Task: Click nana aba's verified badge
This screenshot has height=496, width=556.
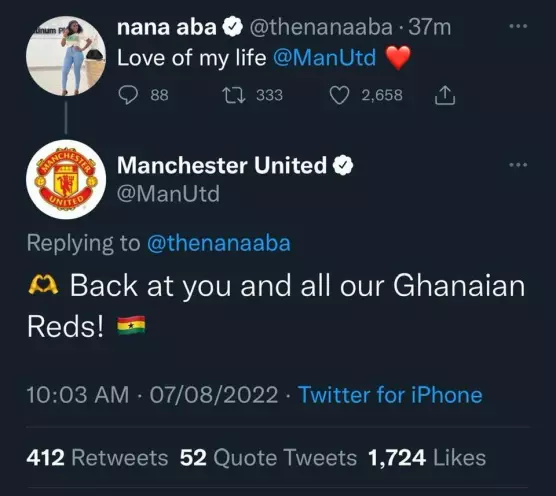Action: (232, 27)
